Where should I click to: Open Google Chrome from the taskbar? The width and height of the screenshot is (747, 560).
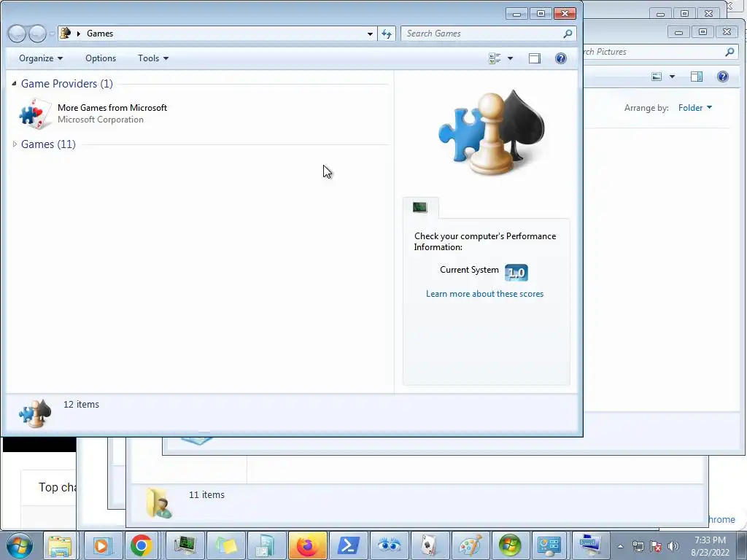141,545
